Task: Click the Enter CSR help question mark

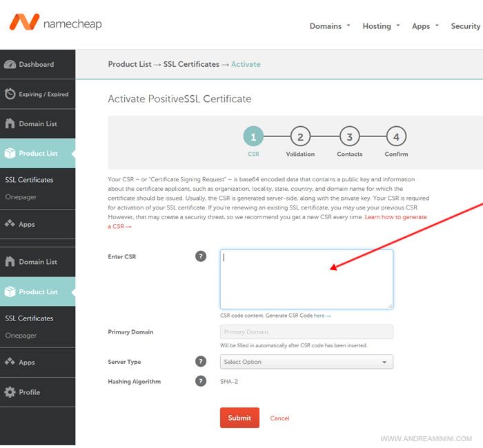Action: point(201,256)
